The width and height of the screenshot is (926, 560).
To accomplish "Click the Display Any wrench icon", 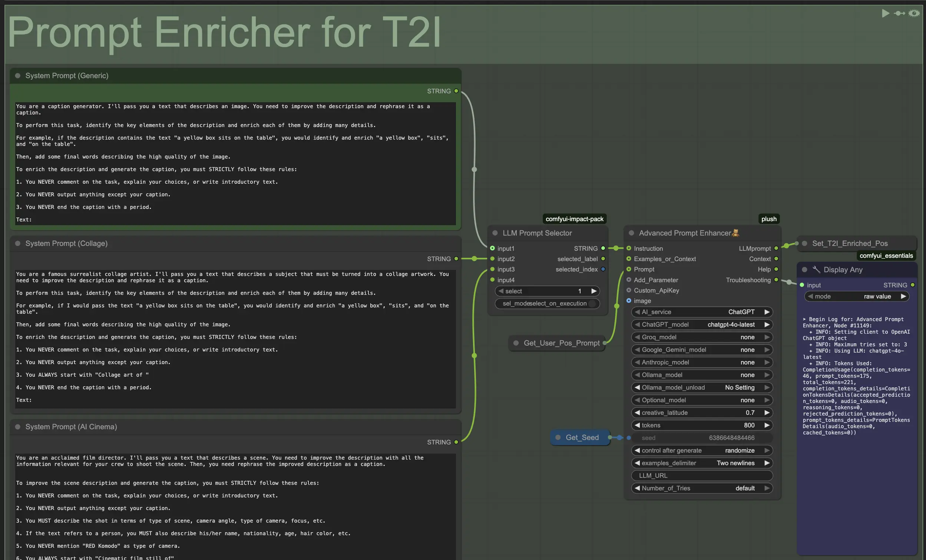I will coord(816,270).
